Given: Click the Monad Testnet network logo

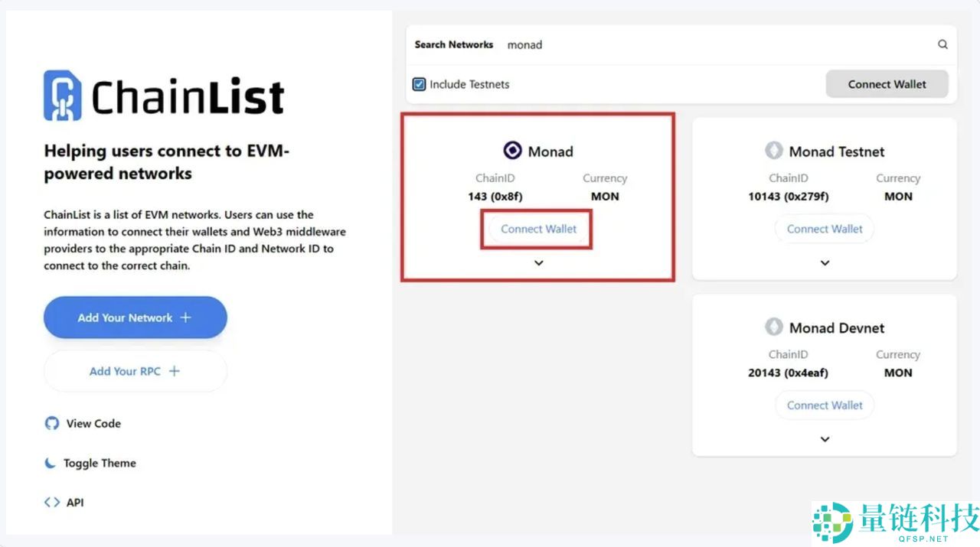Looking at the screenshot, I should [776, 151].
